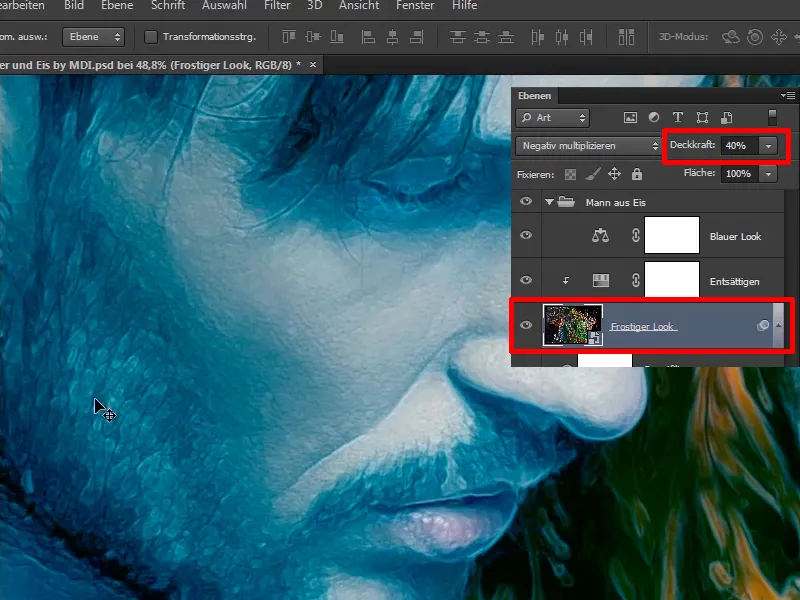Select Entsättigen layer mask thumbnail
This screenshot has height=600, width=800.
[x=672, y=280]
